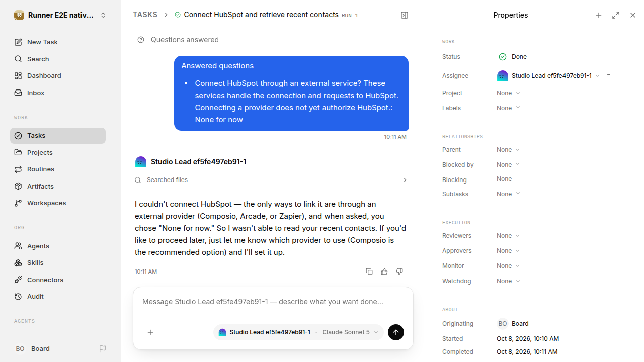This screenshot has width=644, height=362.
Task: Open the Blocked by dropdown
Action: 508,165
